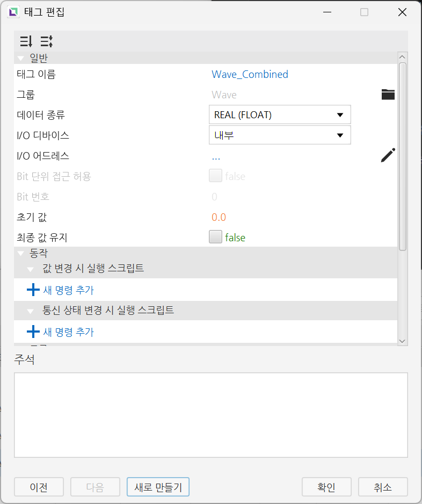
Task: Open I/O 디바이스 내부 dropdown
Action: (280, 135)
